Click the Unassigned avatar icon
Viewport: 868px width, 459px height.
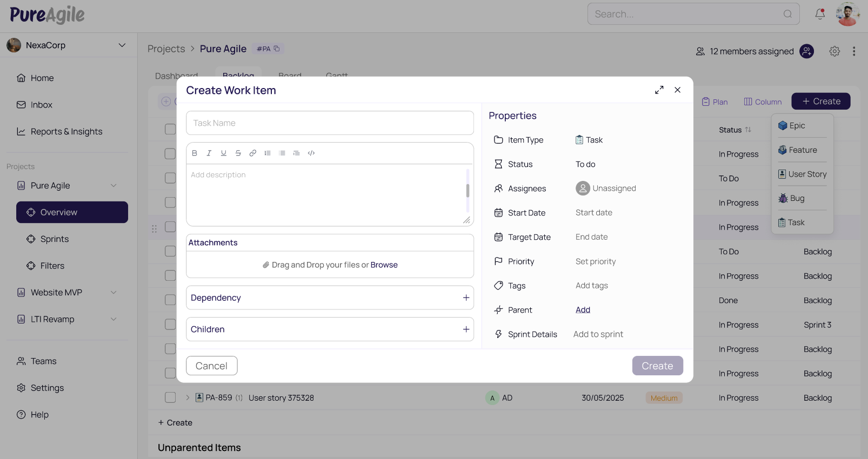click(x=583, y=188)
